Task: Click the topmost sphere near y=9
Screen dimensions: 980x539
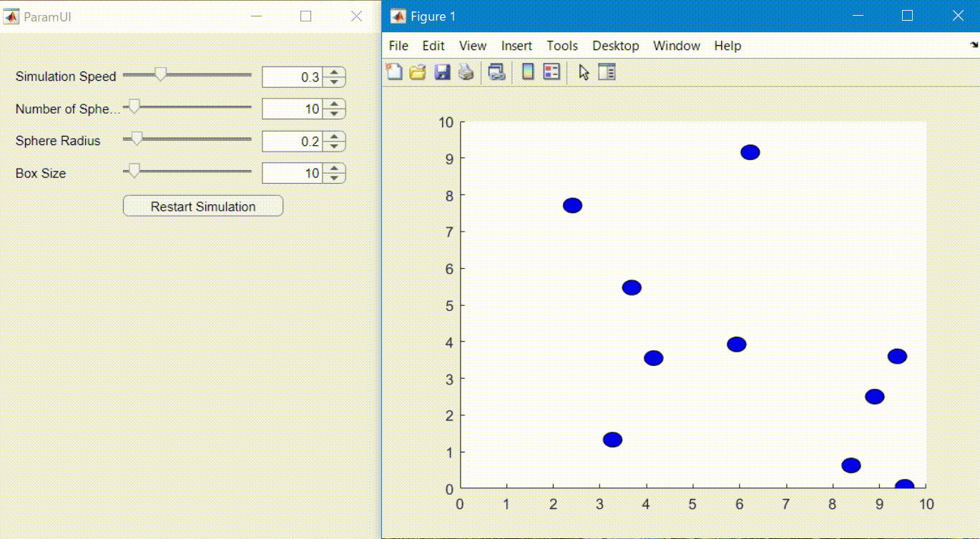Action: (750, 152)
